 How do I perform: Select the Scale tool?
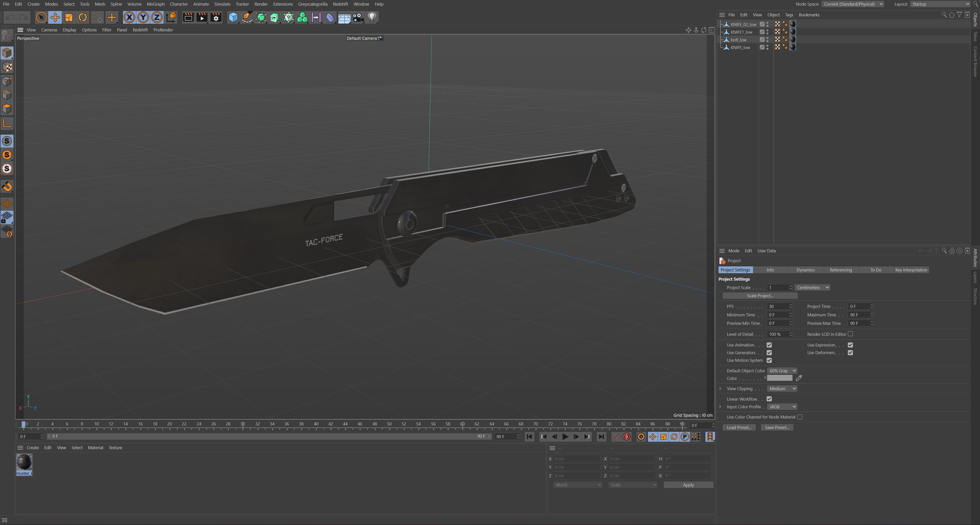[69, 18]
